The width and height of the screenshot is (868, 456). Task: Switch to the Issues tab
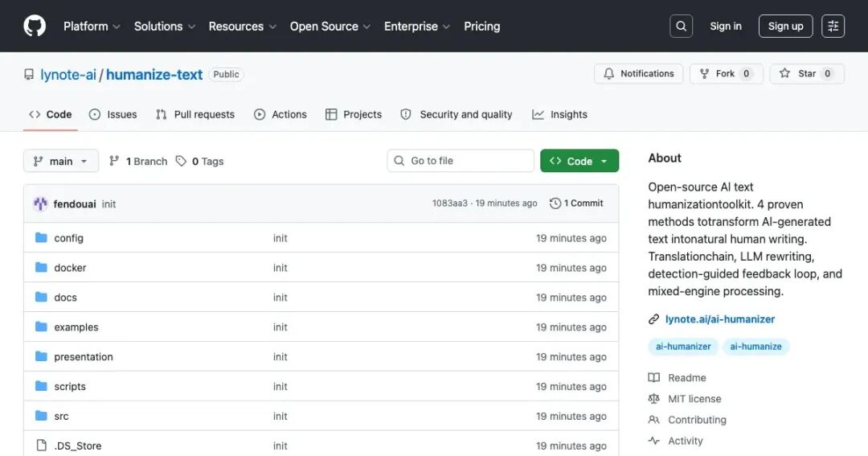pos(113,115)
